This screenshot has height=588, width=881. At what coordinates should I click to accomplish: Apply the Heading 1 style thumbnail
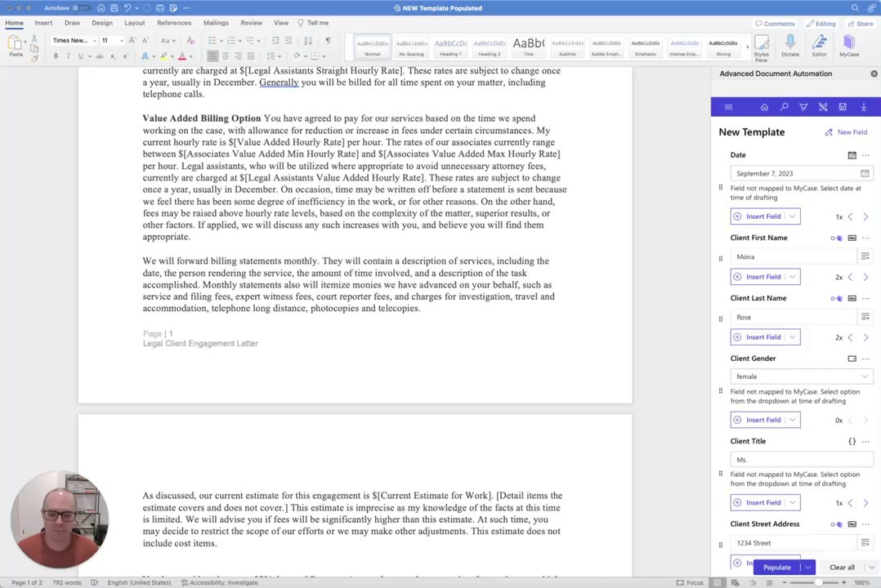coord(450,46)
